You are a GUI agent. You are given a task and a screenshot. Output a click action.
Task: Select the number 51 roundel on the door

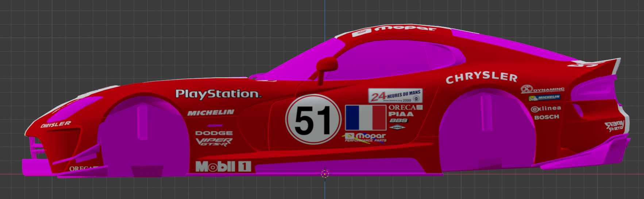(313, 120)
